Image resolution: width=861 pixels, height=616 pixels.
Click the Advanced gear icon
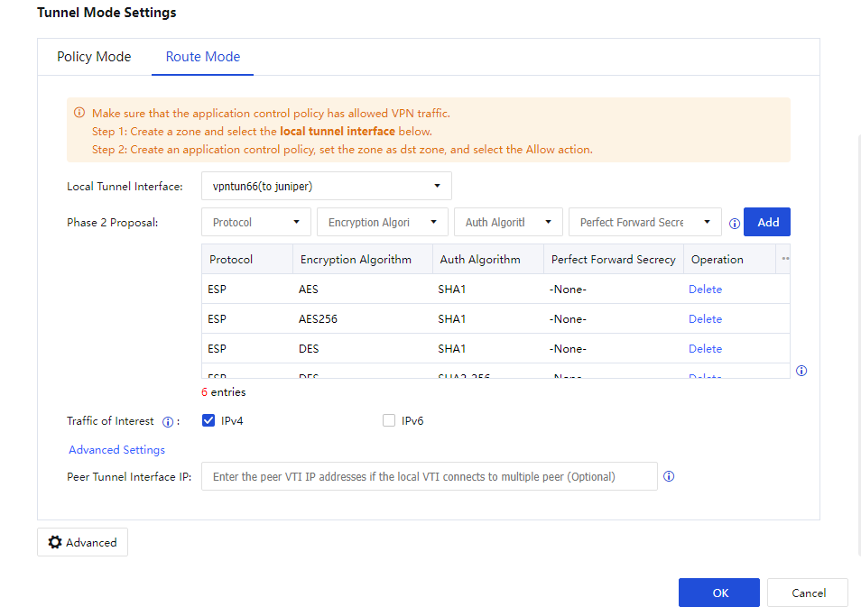[55, 542]
